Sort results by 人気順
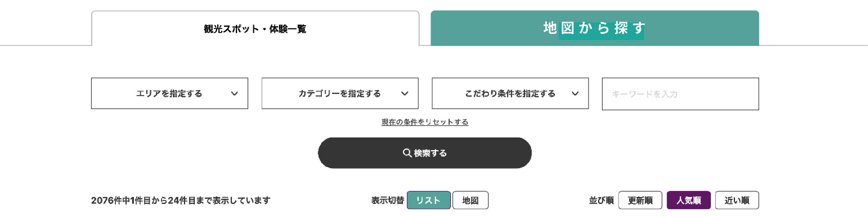The width and height of the screenshot is (868, 216). (x=689, y=200)
